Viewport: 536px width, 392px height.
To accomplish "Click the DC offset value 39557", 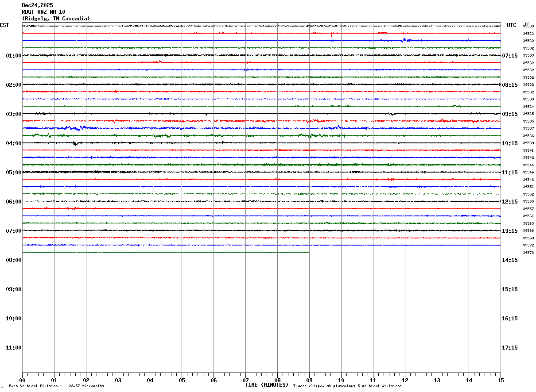I will click(528, 209).
